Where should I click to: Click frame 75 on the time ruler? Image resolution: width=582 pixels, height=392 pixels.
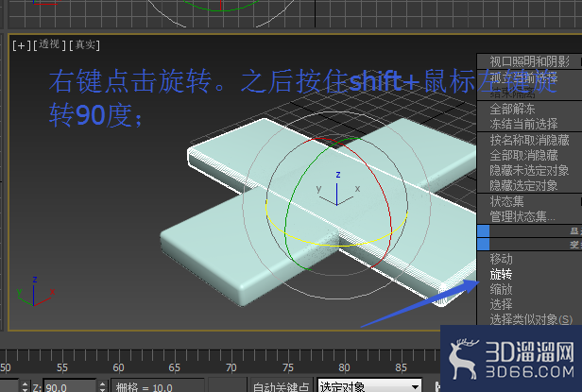[287, 367]
